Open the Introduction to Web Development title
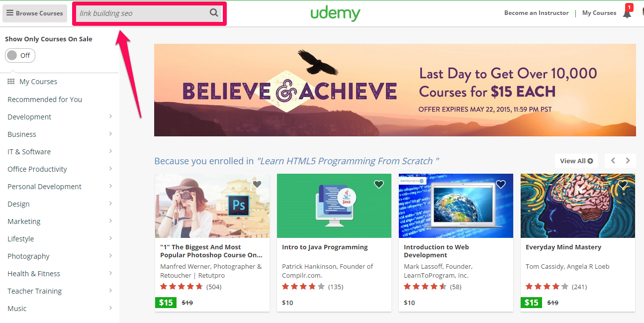 (x=436, y=251)
